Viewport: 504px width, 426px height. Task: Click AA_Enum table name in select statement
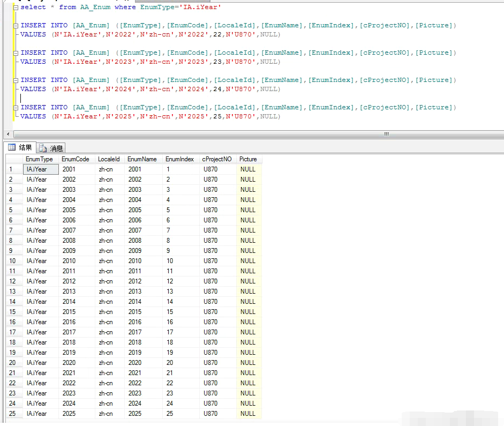tap(95, 7)
